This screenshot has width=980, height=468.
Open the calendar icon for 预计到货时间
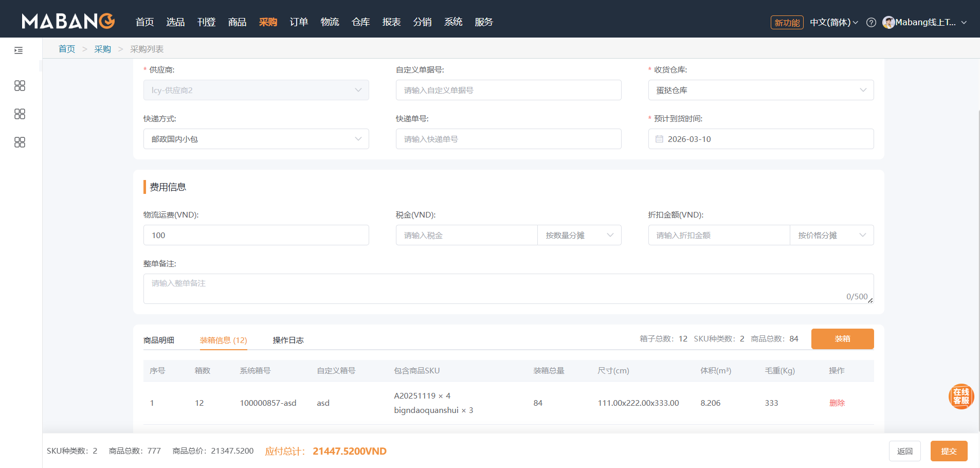(x=660, y=139)
